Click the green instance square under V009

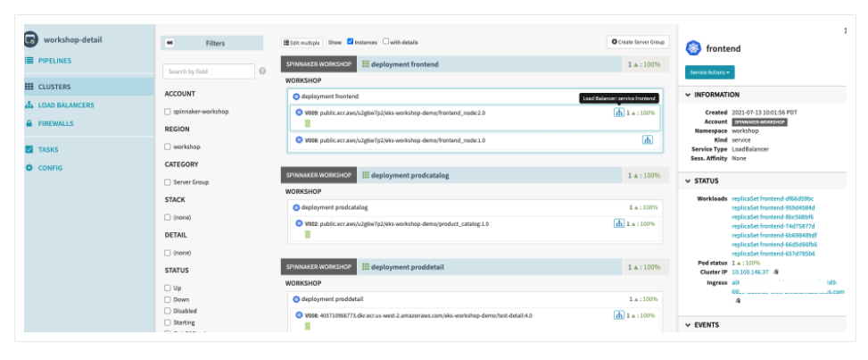(308, 123)
